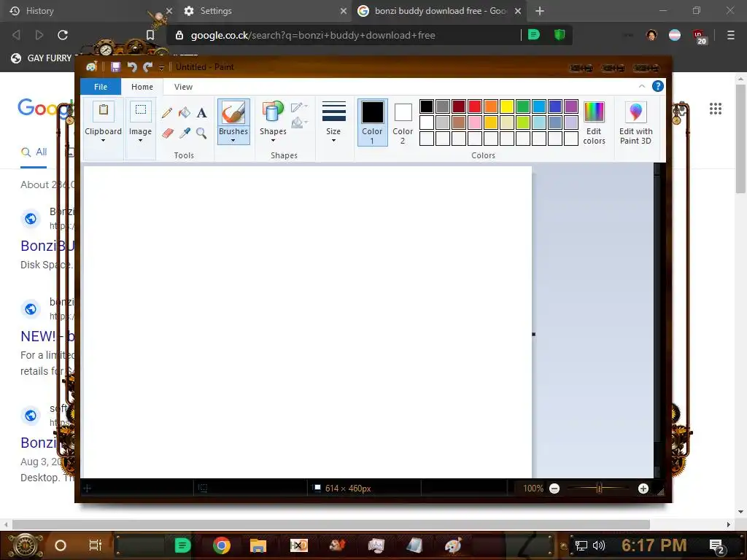Switch to the Home ribbon tab
747x560 pixels.
coord(142,87)
